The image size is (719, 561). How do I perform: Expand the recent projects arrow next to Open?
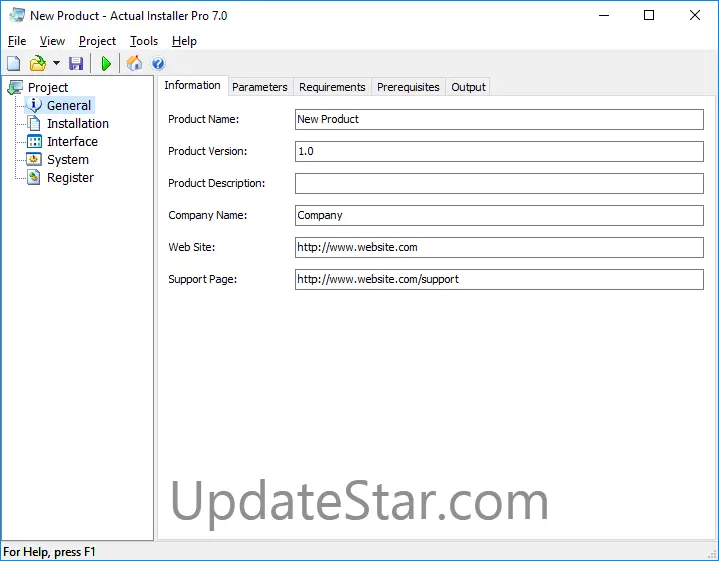[x=56, y=63]
